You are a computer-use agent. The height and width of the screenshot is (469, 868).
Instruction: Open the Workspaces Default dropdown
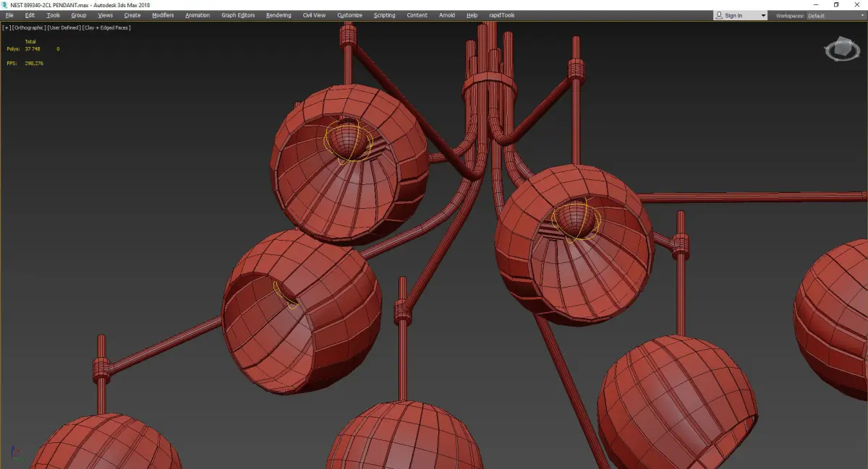click(x=835, y=15)
